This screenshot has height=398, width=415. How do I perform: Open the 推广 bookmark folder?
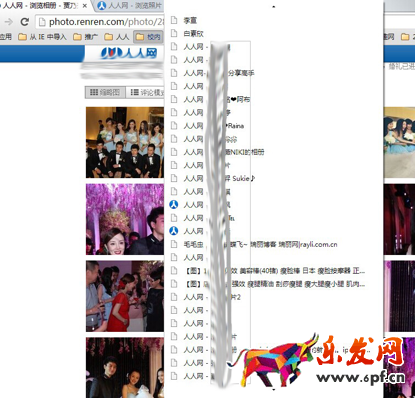tap(85, 36)
